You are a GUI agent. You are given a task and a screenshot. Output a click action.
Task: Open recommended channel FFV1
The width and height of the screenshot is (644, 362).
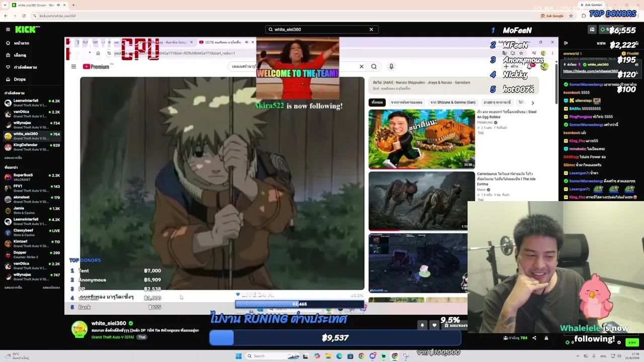32,188
